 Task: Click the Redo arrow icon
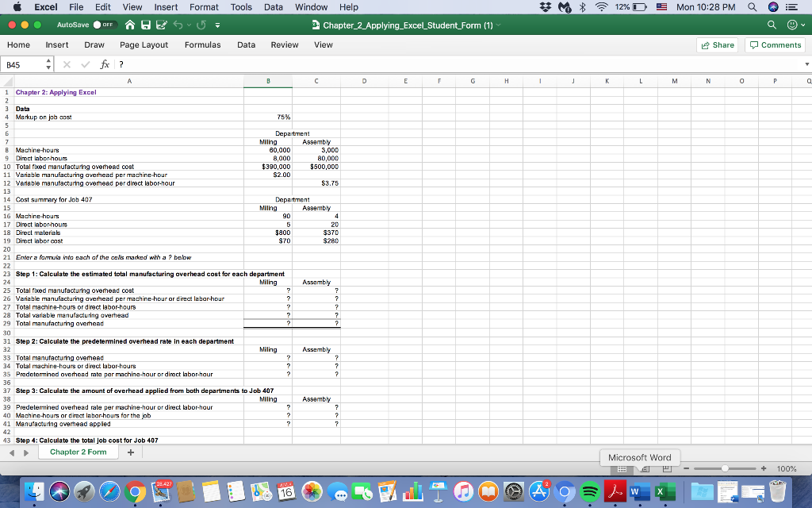(x=201, y=25)
